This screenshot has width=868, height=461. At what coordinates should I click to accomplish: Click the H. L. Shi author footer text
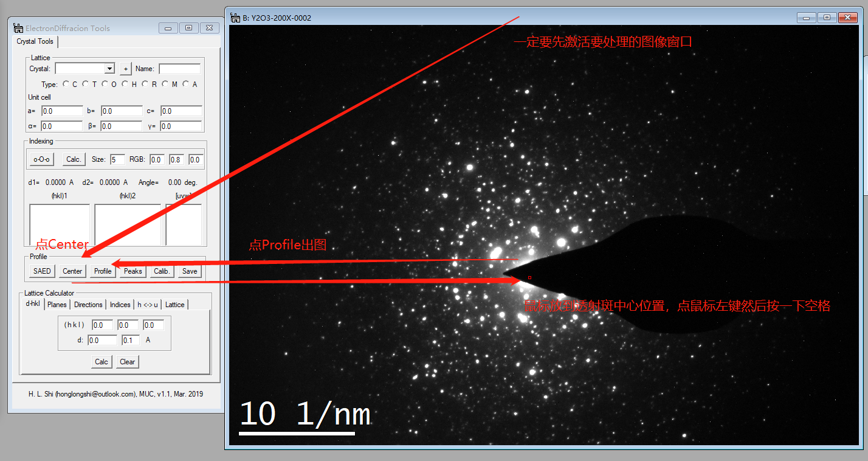[x=115, y=394]
